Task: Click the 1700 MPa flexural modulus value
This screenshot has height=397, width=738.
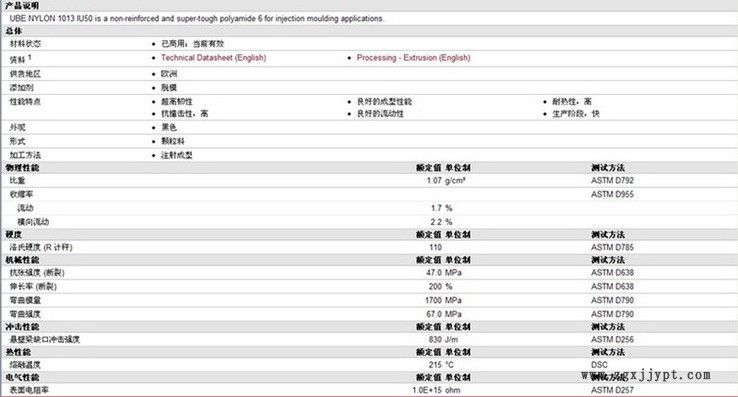Action: click(443, 300)
